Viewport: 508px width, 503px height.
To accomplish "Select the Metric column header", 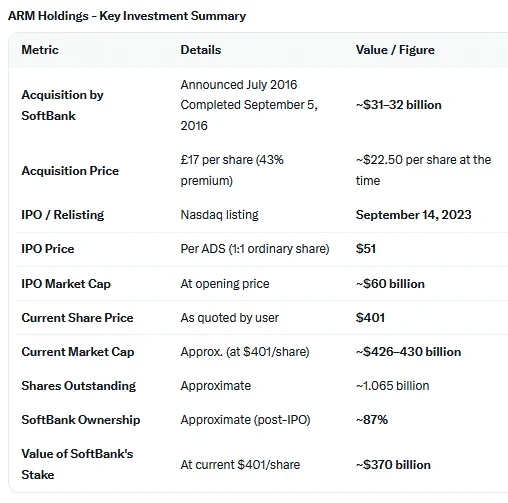I will point(40,50).
